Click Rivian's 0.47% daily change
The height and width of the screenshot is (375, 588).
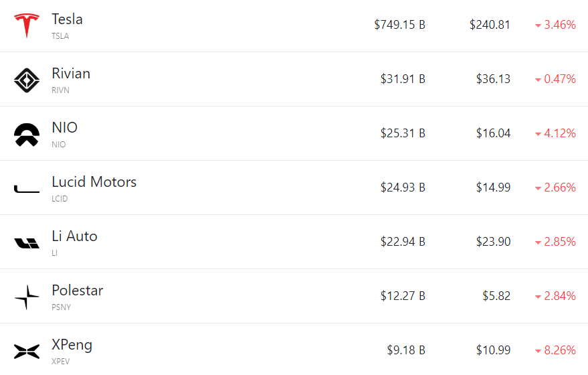pos(559,79)
